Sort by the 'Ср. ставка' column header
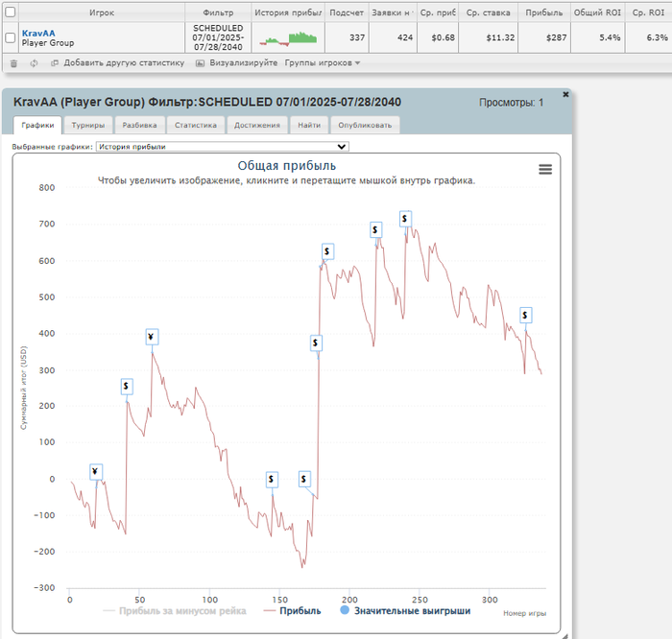 click(x=488, y=12)
